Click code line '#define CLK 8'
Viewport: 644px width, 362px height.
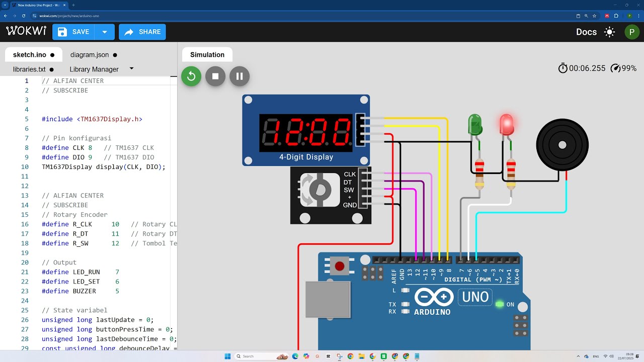coord(67,148)
